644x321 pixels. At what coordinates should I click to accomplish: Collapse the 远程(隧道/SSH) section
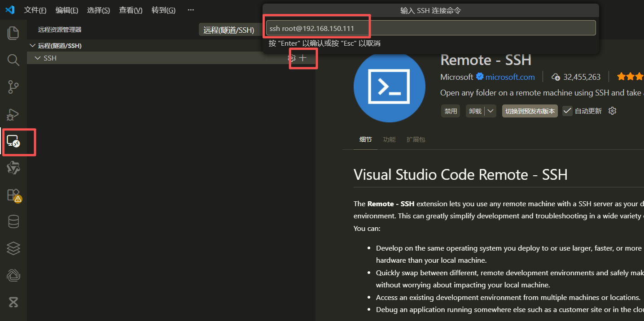32,46
